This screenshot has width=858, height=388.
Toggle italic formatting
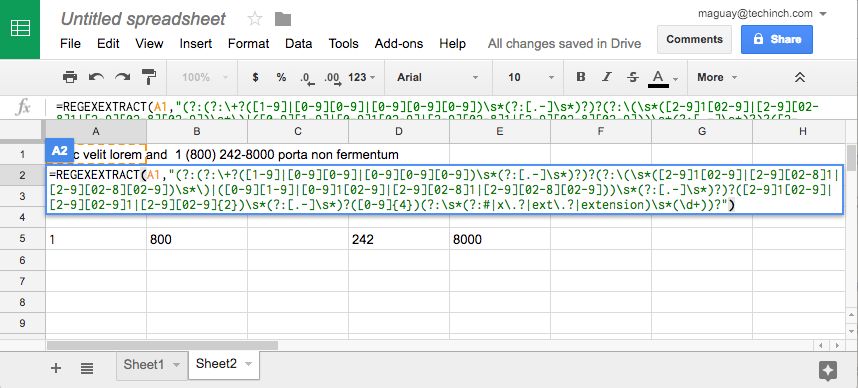(x=607, y=77)
